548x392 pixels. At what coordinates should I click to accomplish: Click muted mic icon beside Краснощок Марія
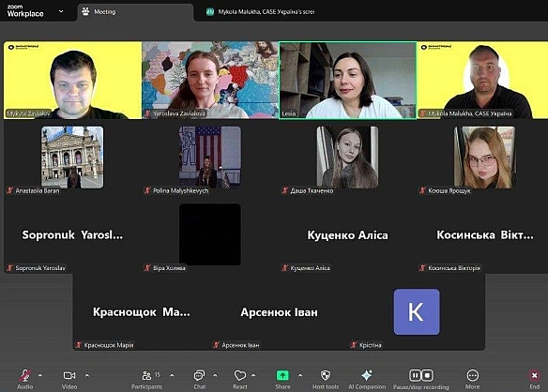[x=79, y=345]
